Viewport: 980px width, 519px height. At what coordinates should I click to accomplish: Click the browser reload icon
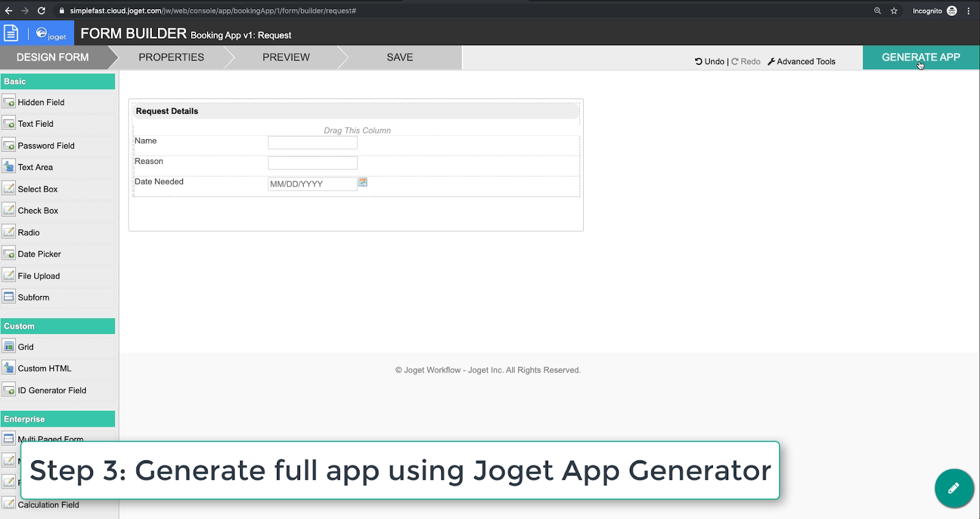pyautogui.click(x=41, y=10)
